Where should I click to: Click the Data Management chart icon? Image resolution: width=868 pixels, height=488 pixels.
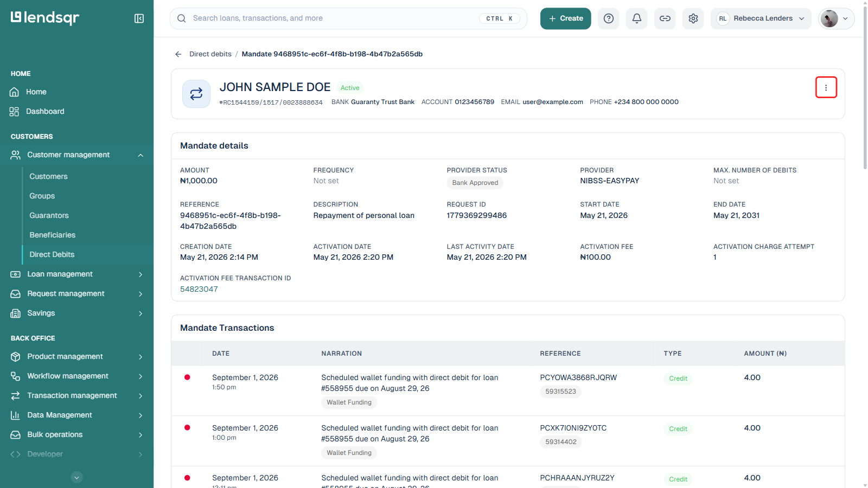(15, 415)
